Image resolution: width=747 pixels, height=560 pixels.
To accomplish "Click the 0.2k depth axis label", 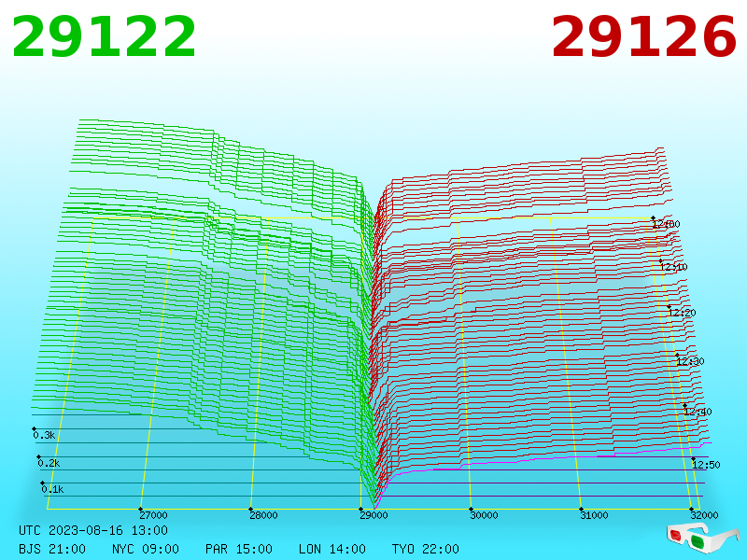I will click(x=49, y=463).
